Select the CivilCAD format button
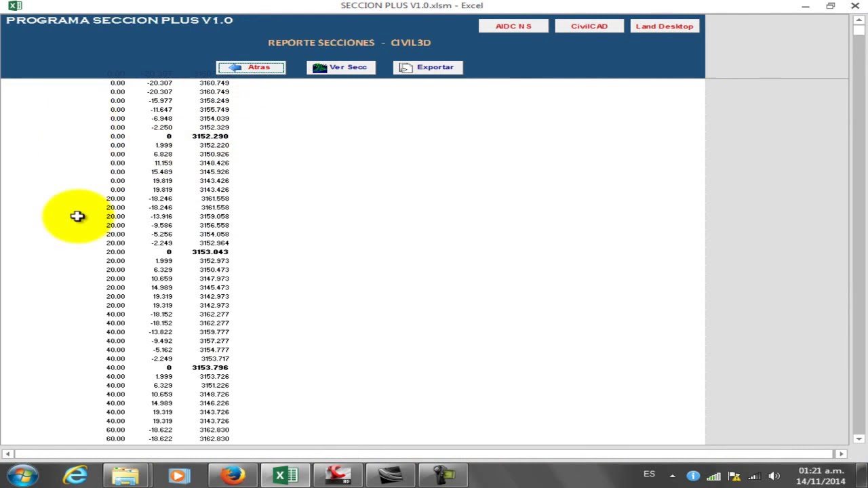This screenshot has height=488, width=868. [589, 26]
